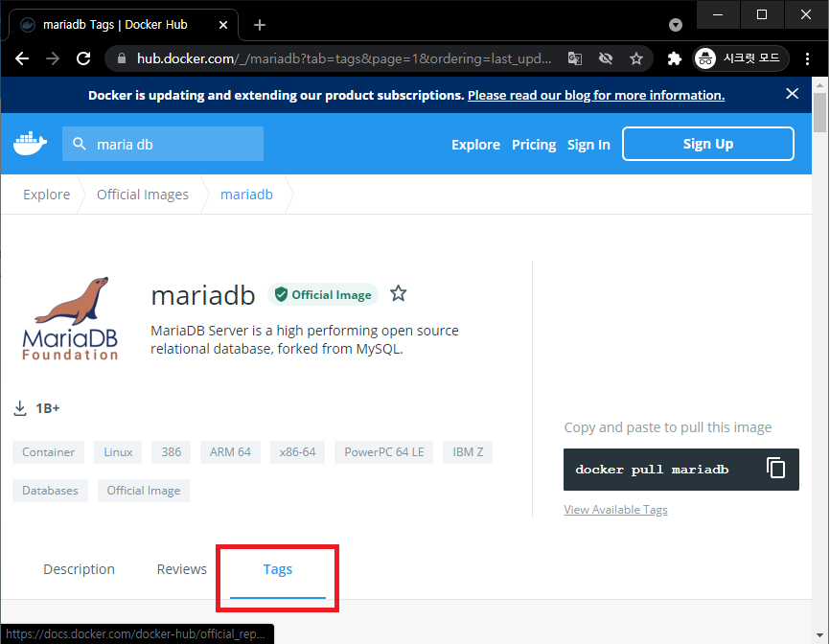Click the ARM 64 chip
Screen dimensions: 830x644
point(230,452)
